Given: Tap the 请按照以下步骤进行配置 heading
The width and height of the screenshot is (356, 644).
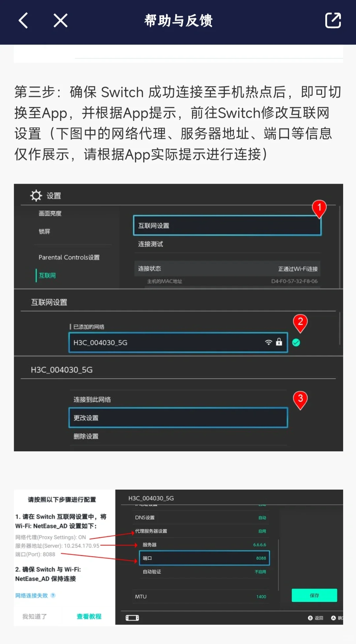Looking at the screenshot, I should click(62, 499).
